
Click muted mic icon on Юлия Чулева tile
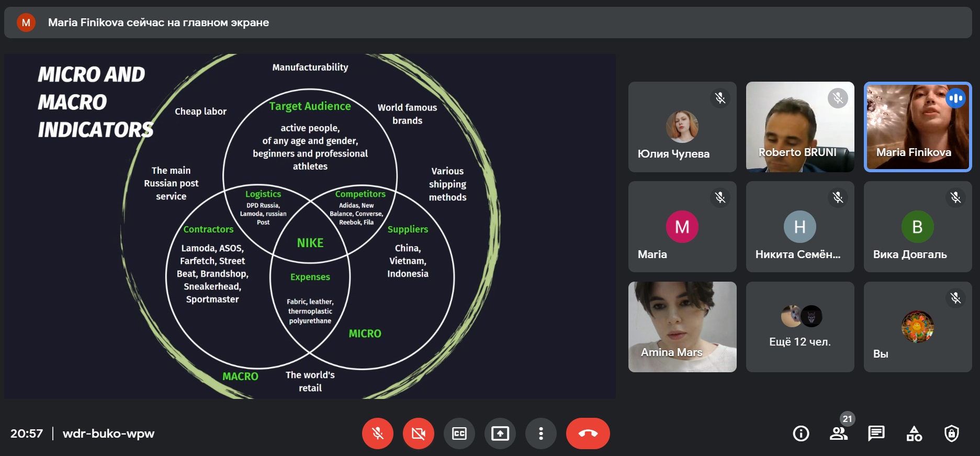tap(720, 98)
